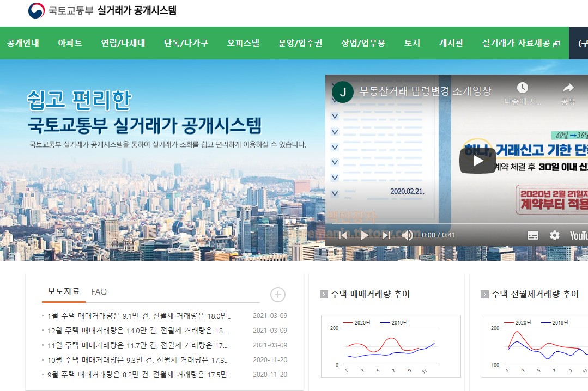The image size is (588, 391).
Task: Click the small play button in control bar
Action: pos(363,235)
